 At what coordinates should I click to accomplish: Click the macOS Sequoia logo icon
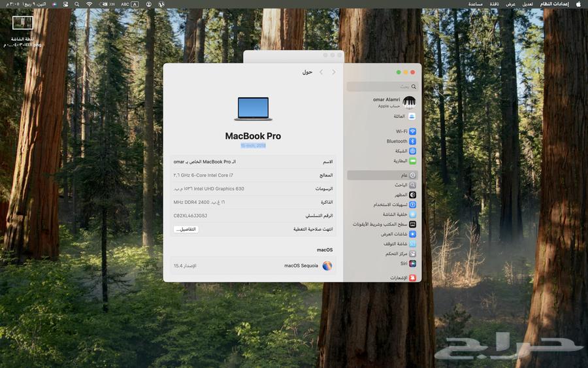pos(327,265)
